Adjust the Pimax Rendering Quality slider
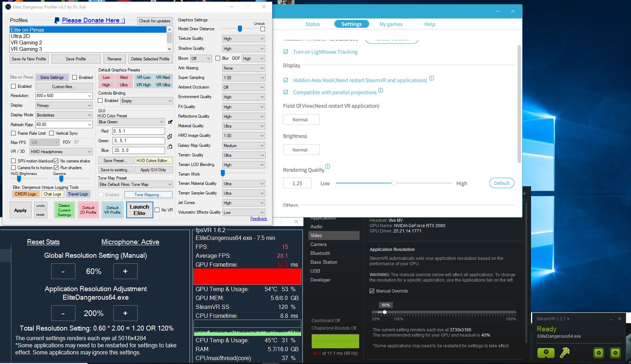The width and height of the screenshot is (631, 364). tap(394, 183)
